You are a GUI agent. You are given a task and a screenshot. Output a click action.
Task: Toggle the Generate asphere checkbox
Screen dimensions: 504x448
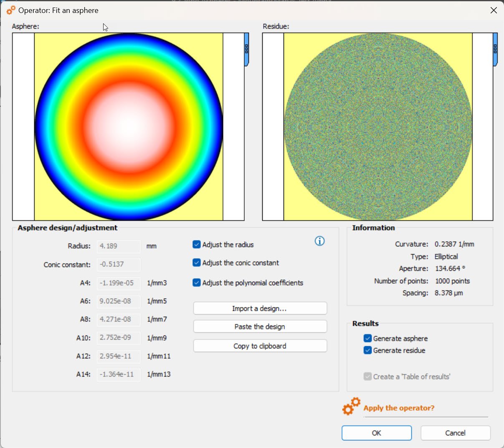367,338
